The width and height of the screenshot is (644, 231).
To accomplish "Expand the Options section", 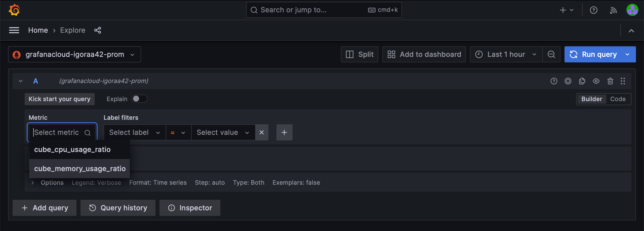I will pos(48,182).
